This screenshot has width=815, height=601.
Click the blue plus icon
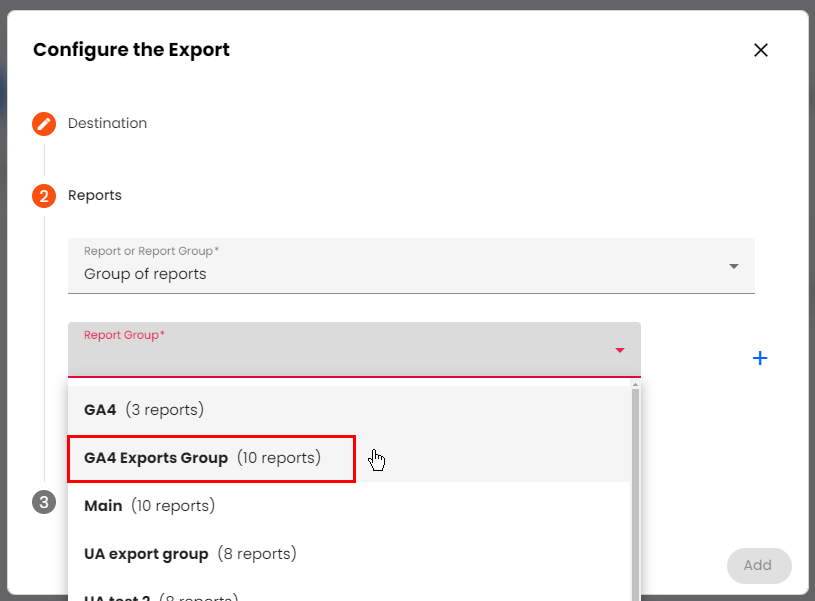[760, 358]
